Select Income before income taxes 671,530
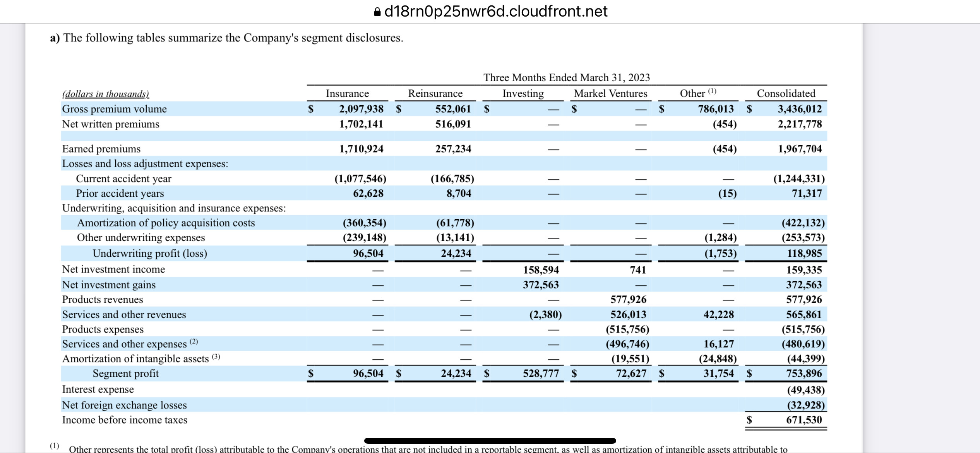 pos(804,420)
